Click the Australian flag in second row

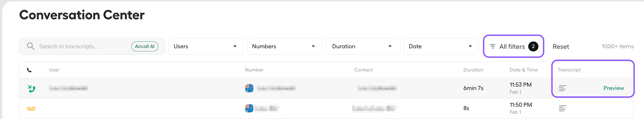pyautogui.click(x=249, y=108)
